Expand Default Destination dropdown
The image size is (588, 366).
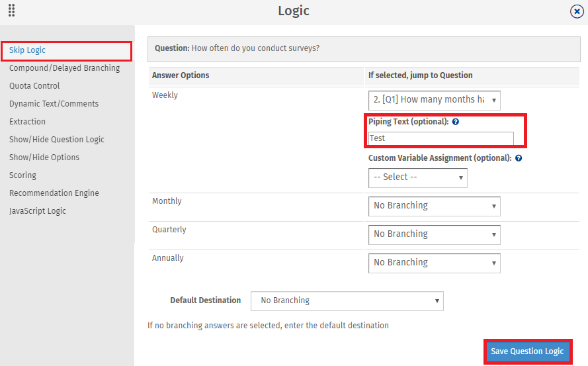tap(347, 301)
